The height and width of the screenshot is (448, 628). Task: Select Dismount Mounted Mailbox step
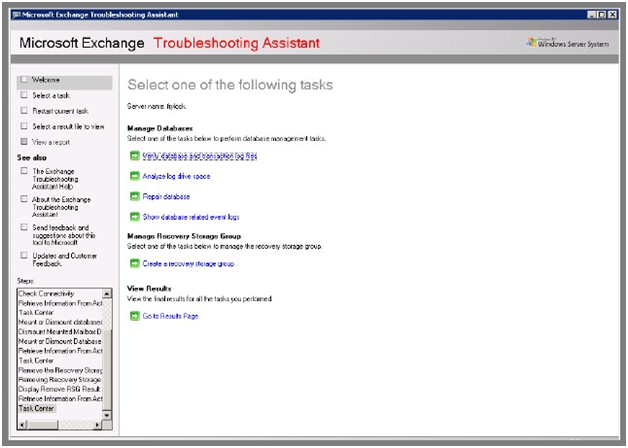pos(60,332)
